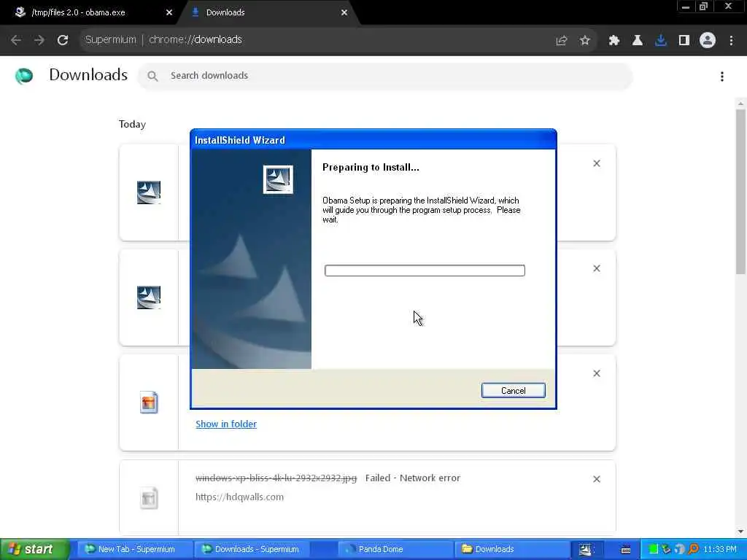Open Show in folder link
Image resolution: width=747 pixels, height=560 pixels.
click(x=226, y=424)
